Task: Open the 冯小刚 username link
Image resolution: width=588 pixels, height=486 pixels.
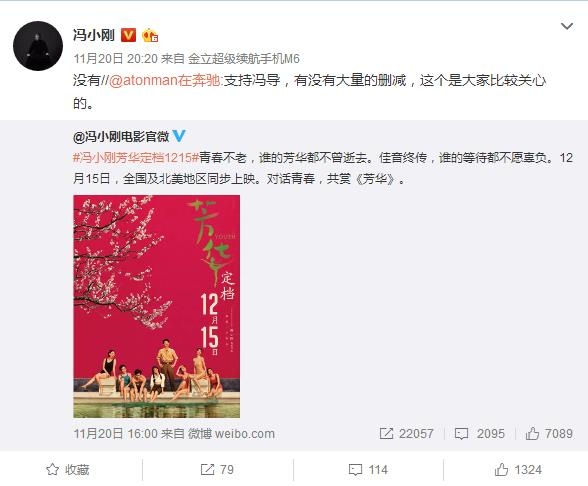Action: point(94,35)
